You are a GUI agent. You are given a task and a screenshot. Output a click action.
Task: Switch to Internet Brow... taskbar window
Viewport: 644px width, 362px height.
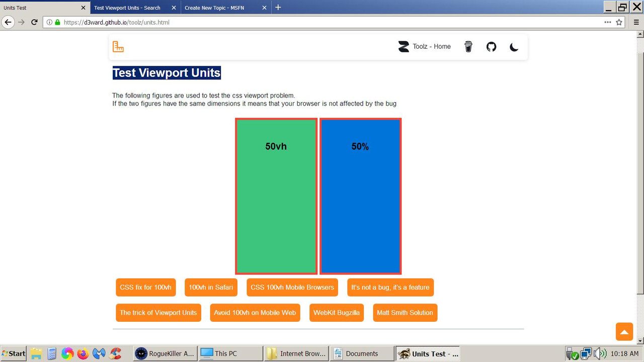pyautogui.click(x=296, y=353)
